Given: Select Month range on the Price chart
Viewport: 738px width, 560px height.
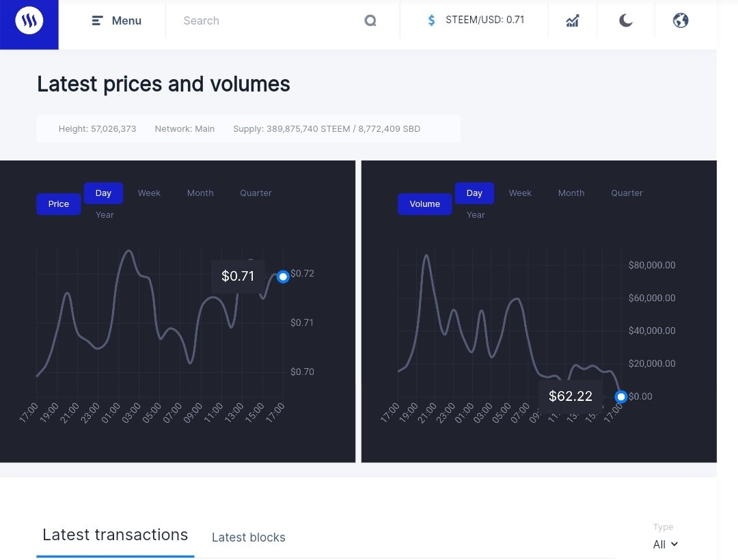Looking at the screenshot, I should [200, 193].
